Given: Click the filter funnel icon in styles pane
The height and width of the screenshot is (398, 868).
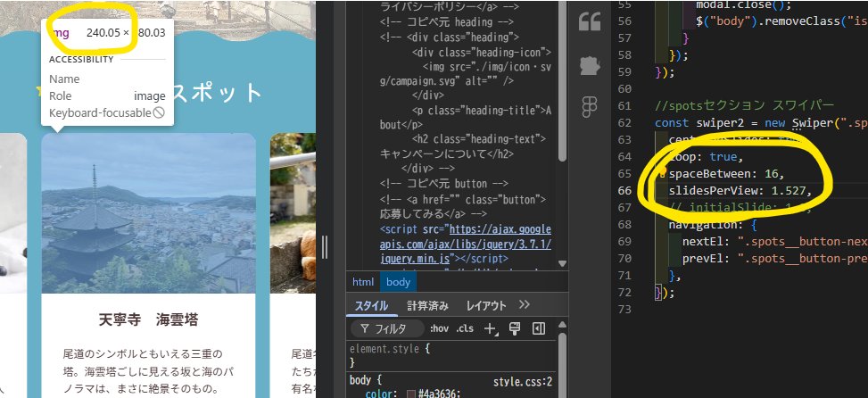Looking at the screenshot, I should click(365, 328).
